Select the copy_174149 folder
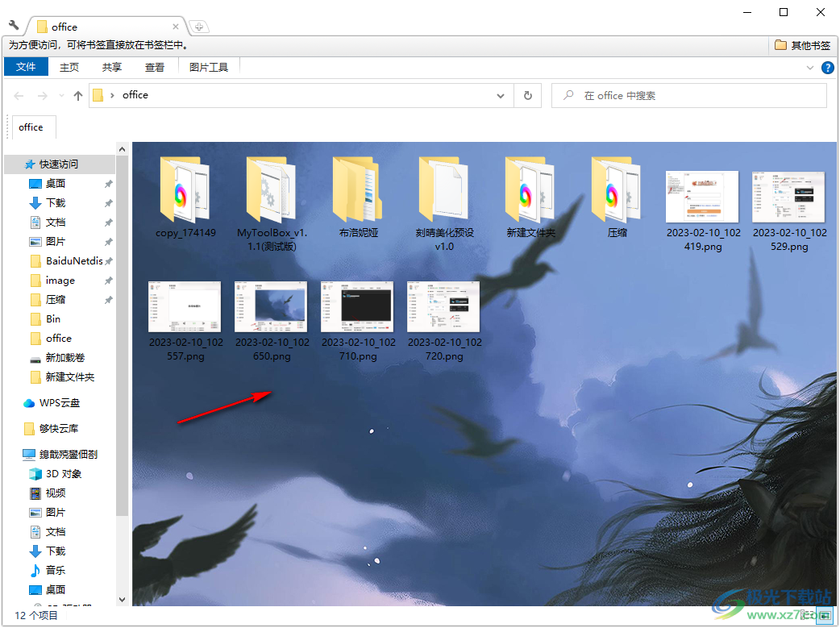The height and width of the screenshot is (628, 840). (x=185, y=198)
